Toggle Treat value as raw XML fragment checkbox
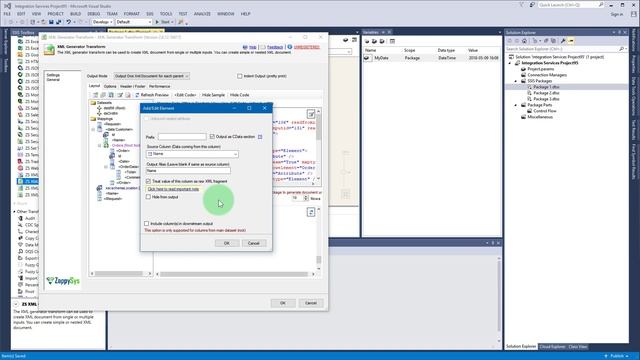 (149, 181)
